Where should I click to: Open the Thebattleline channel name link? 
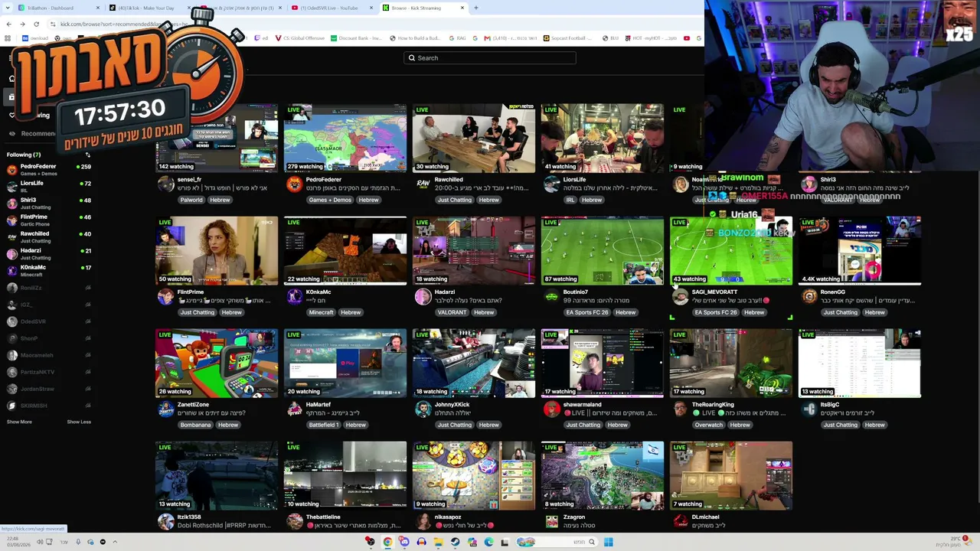coord(323,517)
